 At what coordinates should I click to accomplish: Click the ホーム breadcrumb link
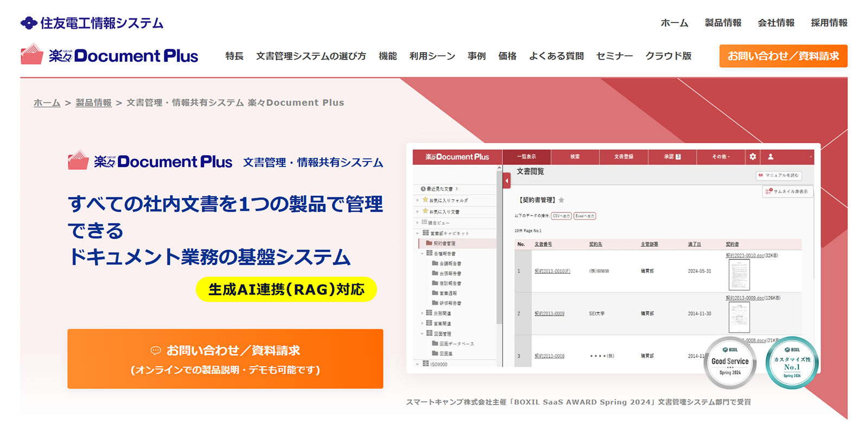click(x=47, y=103)
